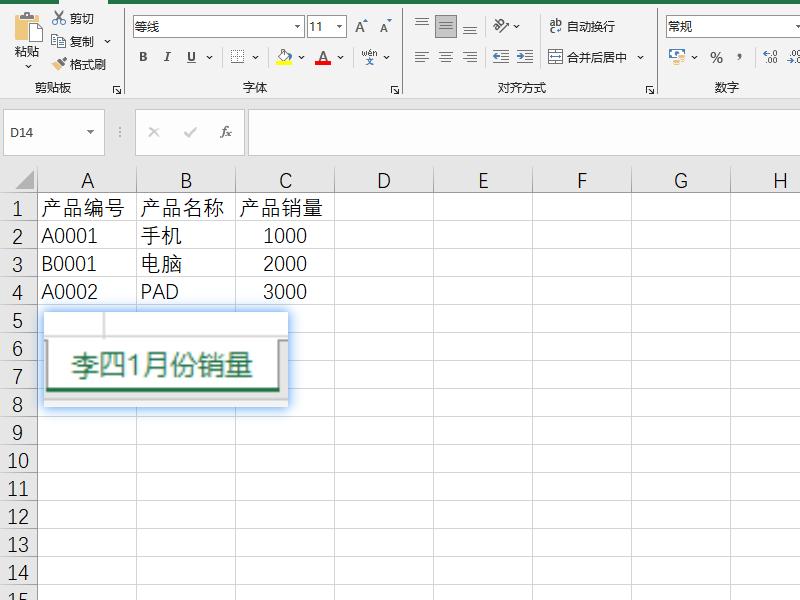Click the yellow fill color bucket

tap(284, 57)
